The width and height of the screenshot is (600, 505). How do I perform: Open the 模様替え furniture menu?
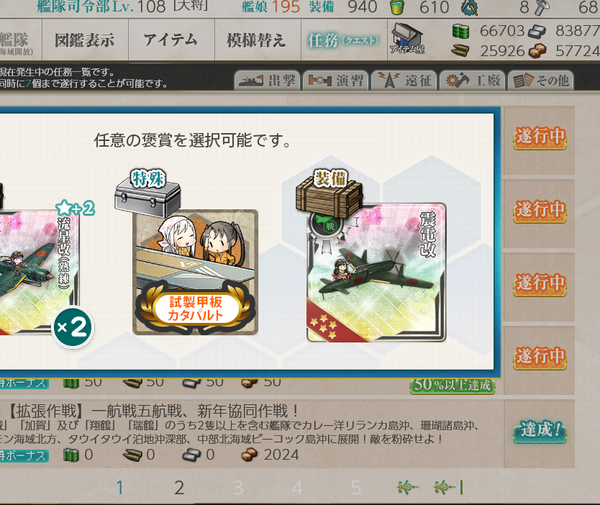pyautogui.click(x=258, y=40)
